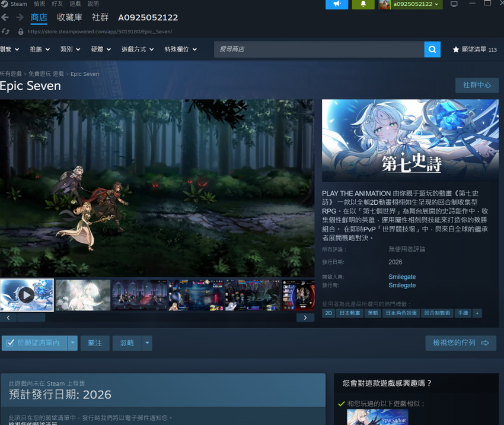Click the screenshot strip scrollbar handle
This screenshot has height=425, width=504.
pyautogui.click(x=31, y=318)
